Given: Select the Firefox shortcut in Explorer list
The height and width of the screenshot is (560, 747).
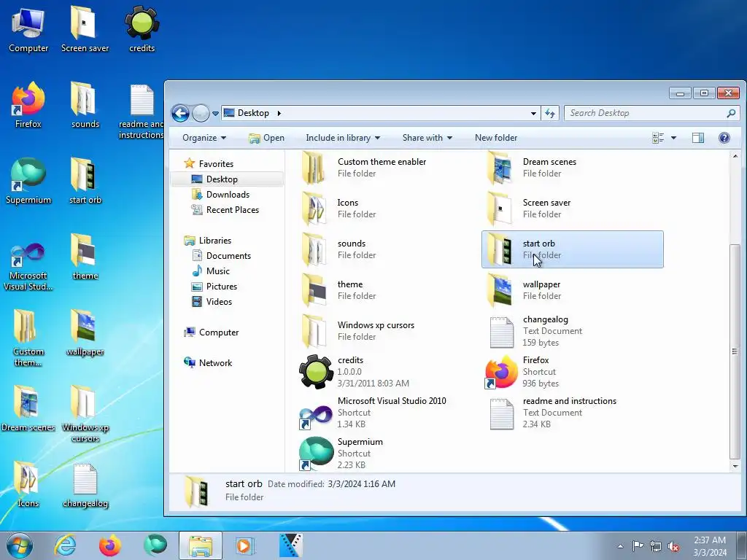Looking at the screenshot, I should (x=572, y=372).
